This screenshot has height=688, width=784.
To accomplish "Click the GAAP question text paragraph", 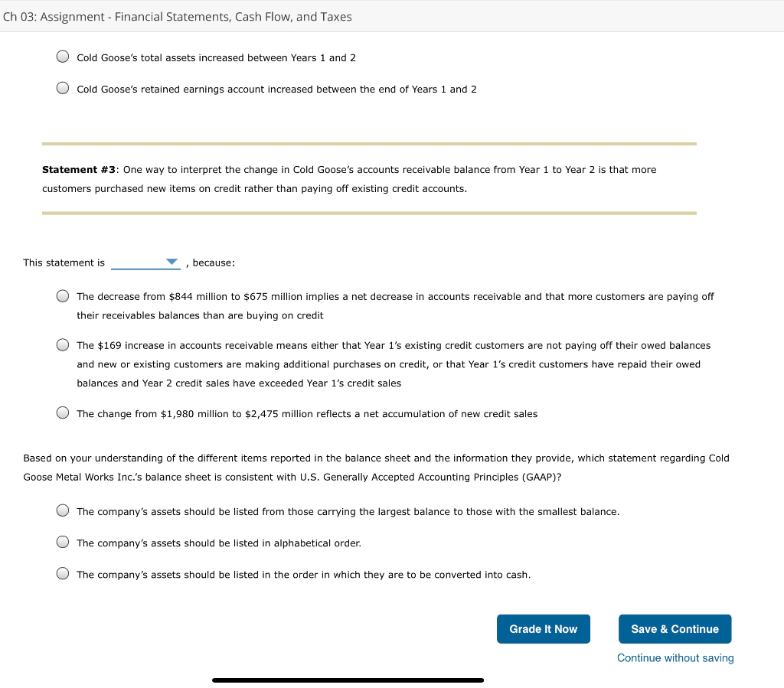I will click(x=375, y=467).
